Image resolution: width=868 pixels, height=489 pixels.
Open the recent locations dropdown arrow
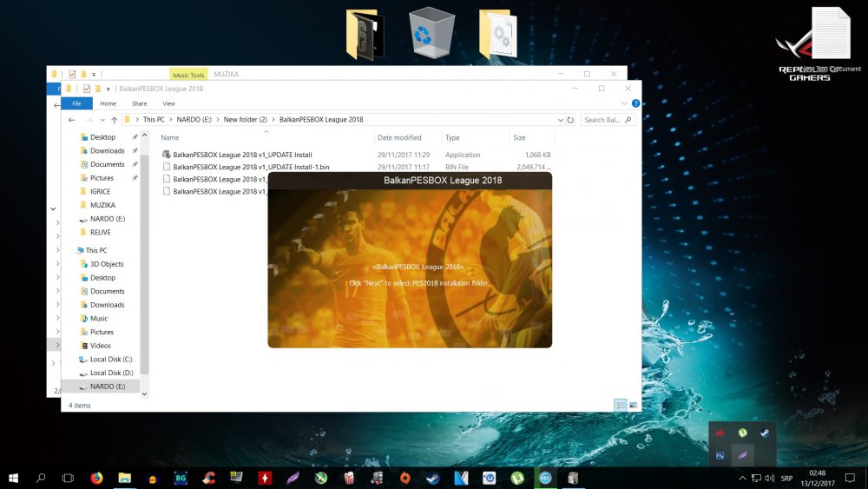pyautogui.click(x=102, y=120)
